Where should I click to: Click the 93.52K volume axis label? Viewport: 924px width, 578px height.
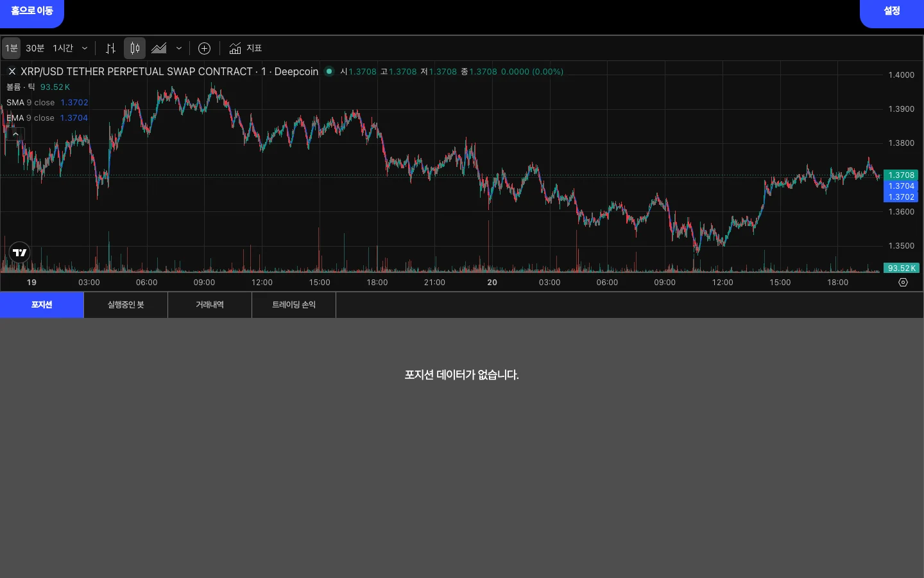[x=902, y=268]
